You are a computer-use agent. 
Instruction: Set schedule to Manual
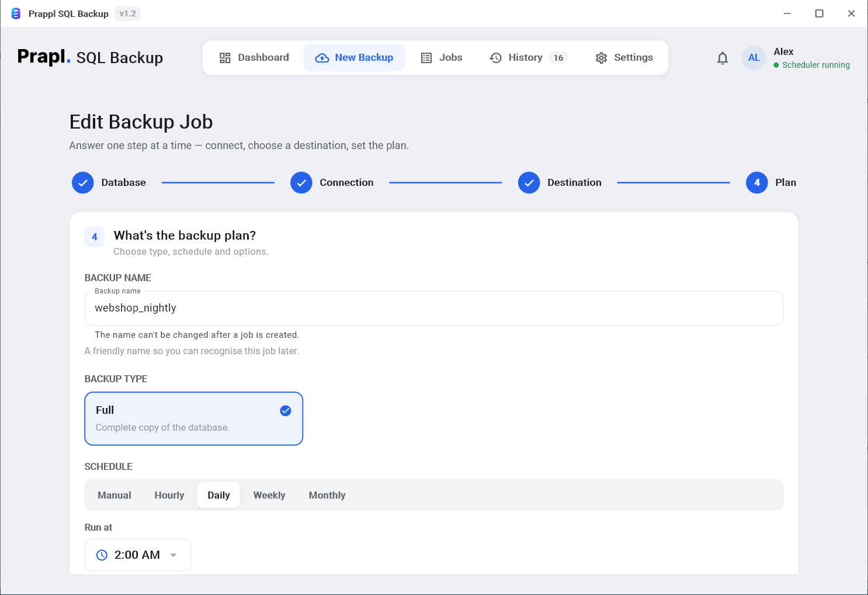tap(114, 495)
